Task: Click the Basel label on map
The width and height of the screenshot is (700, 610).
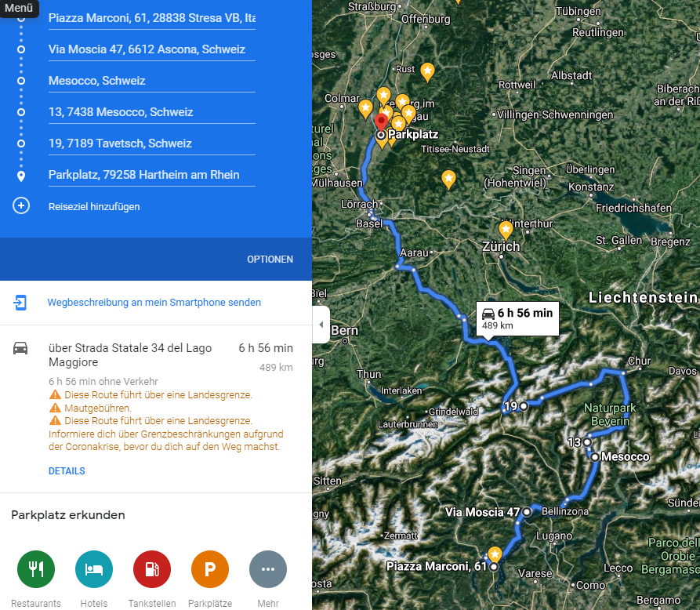Action: (x=369, y=223)
